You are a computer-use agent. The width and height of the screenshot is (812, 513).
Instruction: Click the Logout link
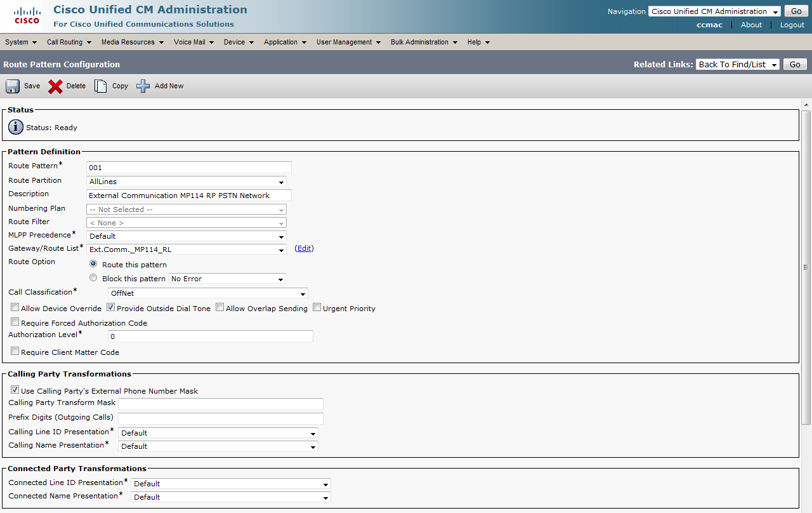pos(792,25)
